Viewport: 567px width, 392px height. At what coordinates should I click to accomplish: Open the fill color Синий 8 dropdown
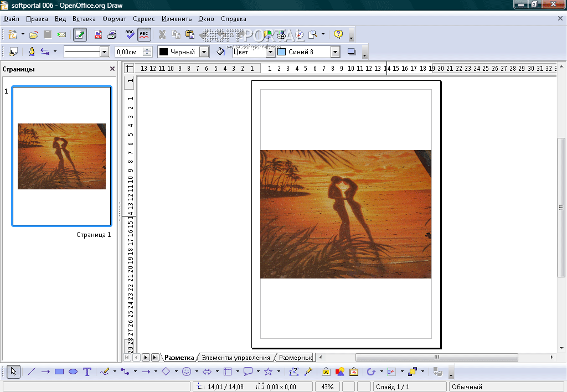tap(335, 51)
